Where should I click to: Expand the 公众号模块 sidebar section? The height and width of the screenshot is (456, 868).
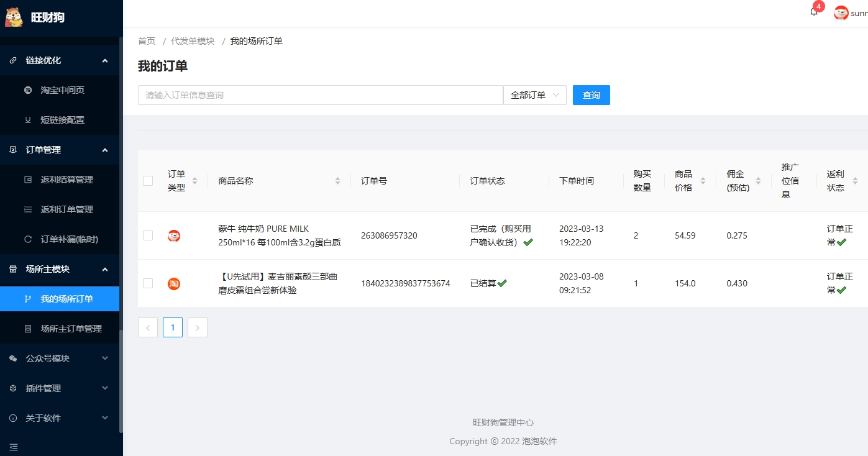tap(60, 358)
